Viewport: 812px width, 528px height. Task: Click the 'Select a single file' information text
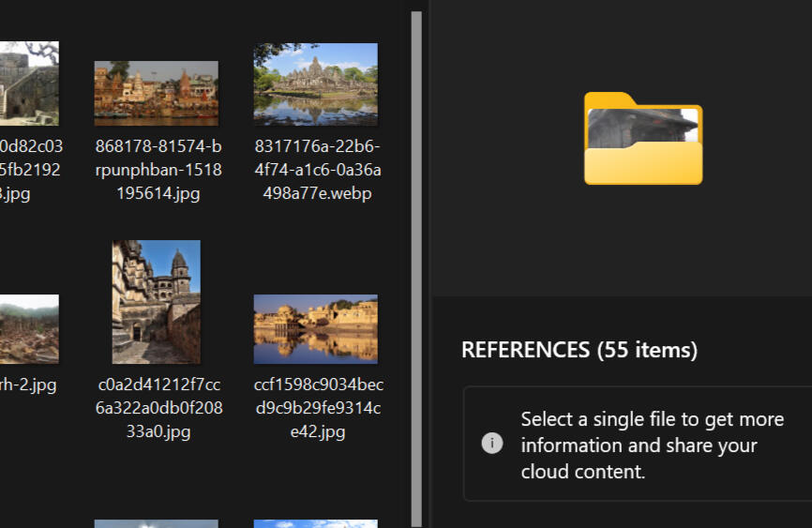[x=652, y=445]
